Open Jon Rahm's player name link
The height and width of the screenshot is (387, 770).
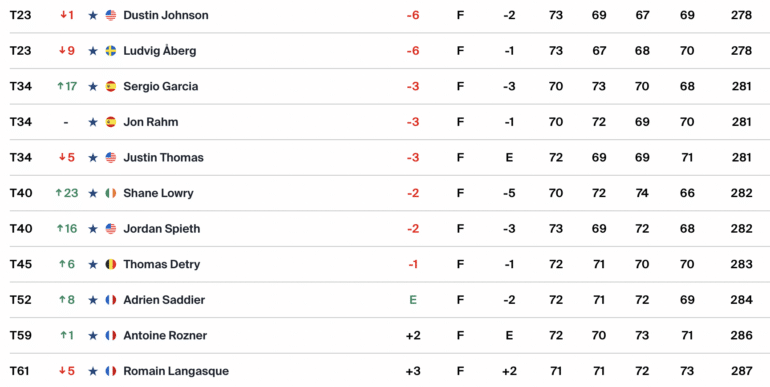[x=151, y=122]
